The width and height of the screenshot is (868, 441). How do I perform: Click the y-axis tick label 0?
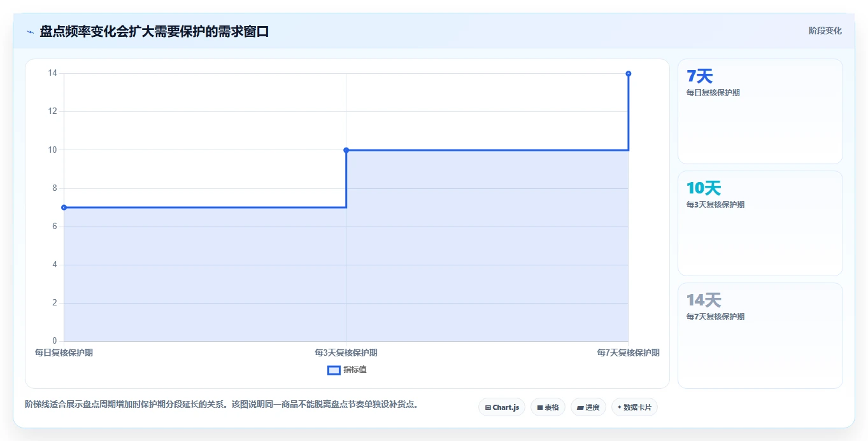click(x=54, y=341)
